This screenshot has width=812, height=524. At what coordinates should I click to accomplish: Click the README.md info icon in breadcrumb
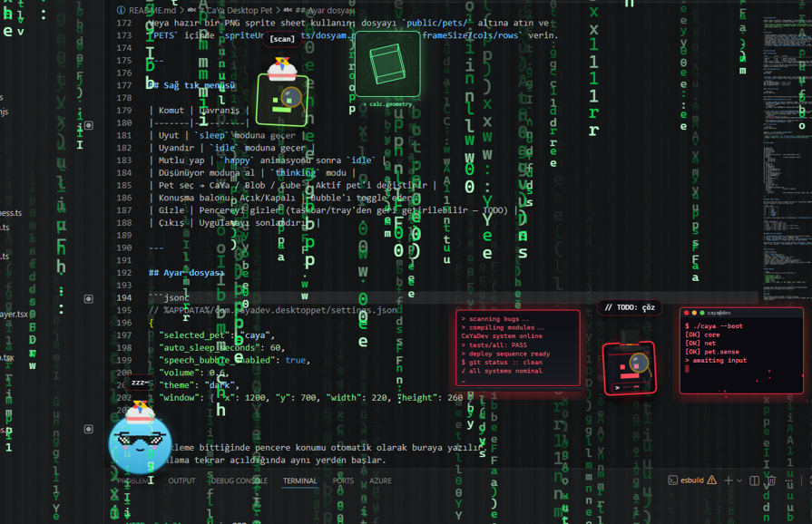pos(121,10)
